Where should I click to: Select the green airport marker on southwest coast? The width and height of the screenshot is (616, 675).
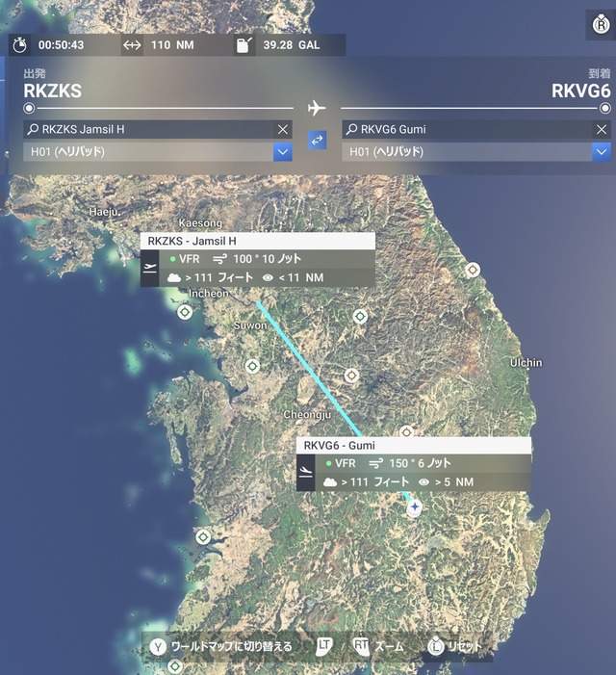(x=203, y=537)
